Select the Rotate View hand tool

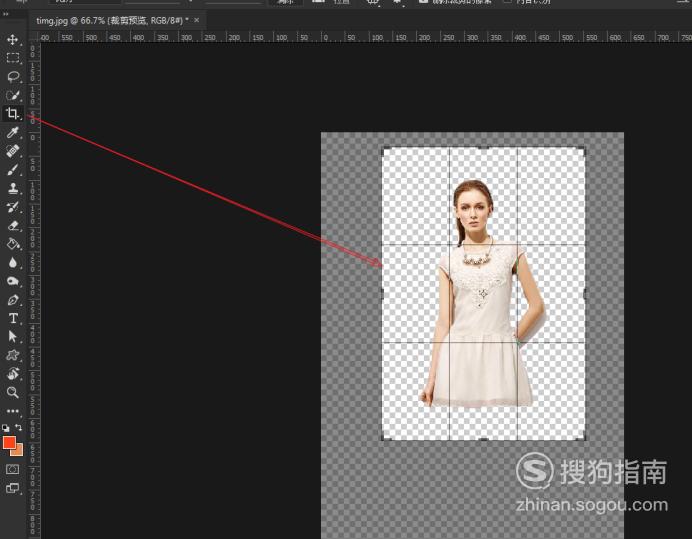[x=12, y=373]
